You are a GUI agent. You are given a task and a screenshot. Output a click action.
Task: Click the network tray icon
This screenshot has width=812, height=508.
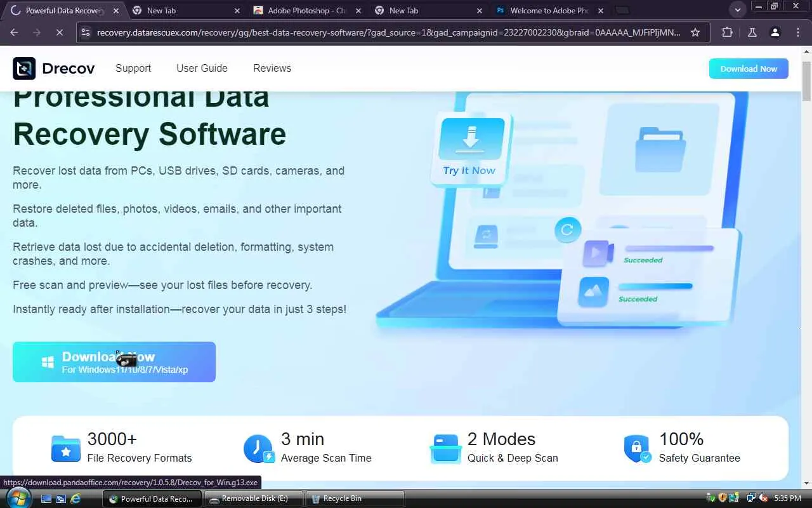[x=751, y=498]
